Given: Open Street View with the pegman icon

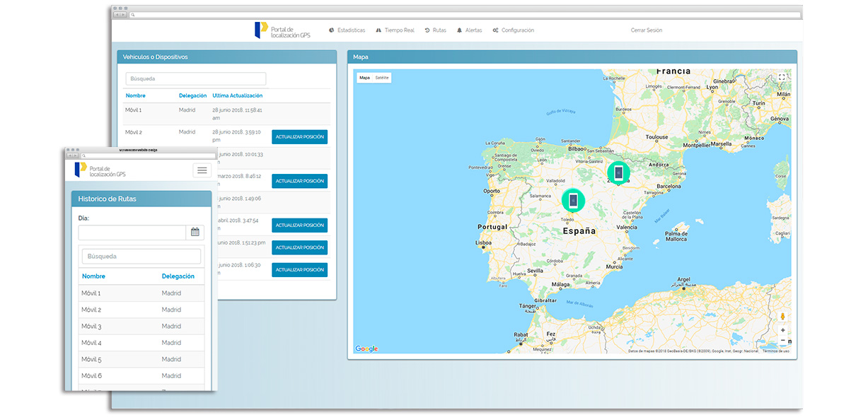Looking at the screenshot, I should pyautogui.click(x=782, y=317).
